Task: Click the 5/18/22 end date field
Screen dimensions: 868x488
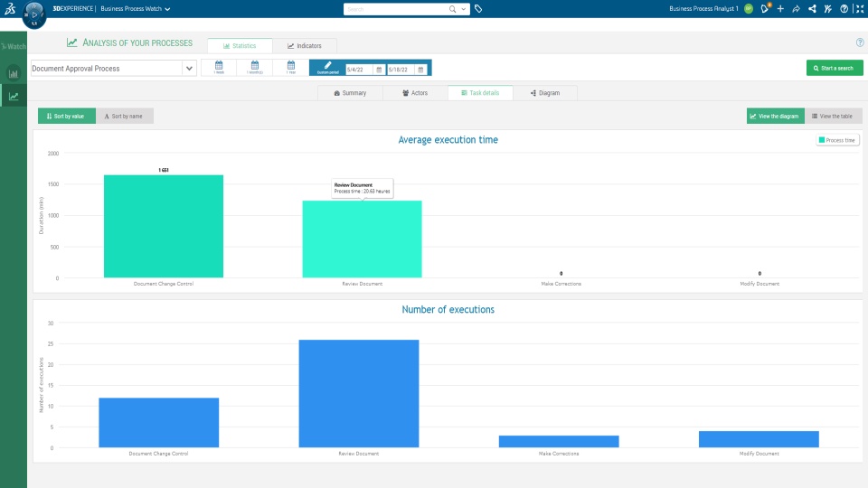Action: pyautogui.click(x=401, y=70)
